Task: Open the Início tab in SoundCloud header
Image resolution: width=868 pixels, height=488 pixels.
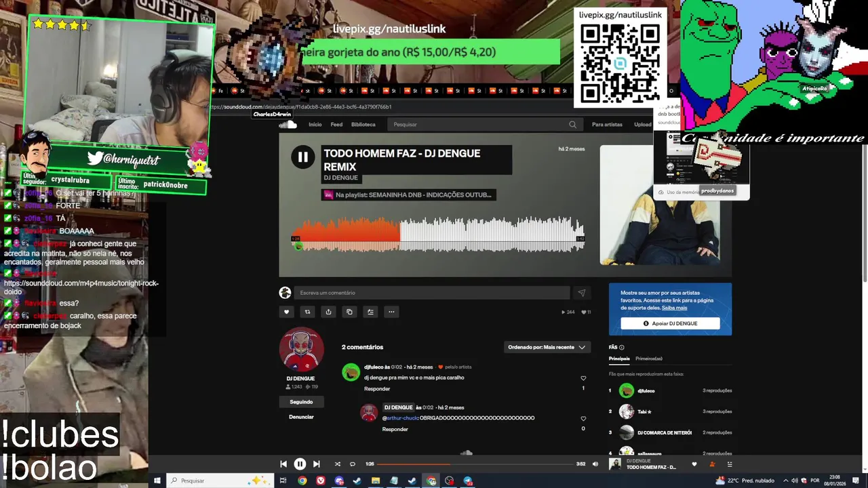Action: click(x=315, y=125)
